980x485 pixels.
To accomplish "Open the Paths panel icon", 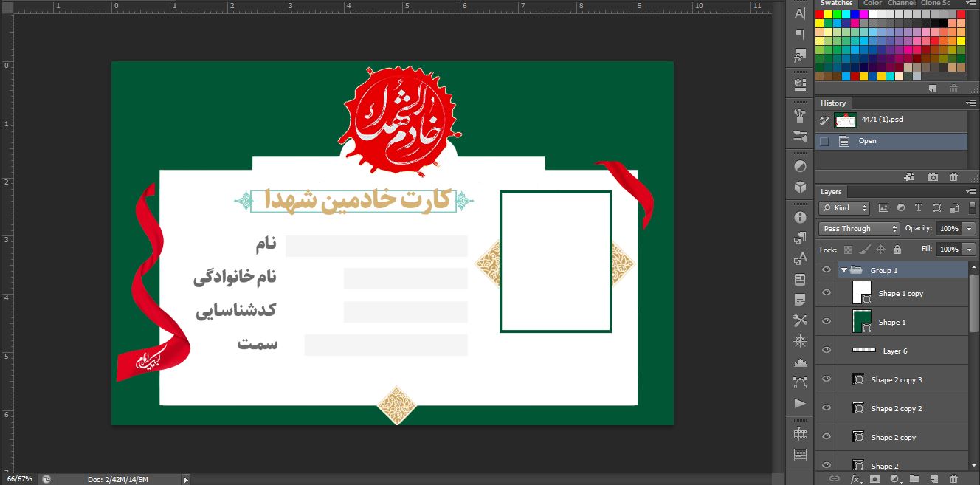I will pyautogui.click(x=800, y=382).
